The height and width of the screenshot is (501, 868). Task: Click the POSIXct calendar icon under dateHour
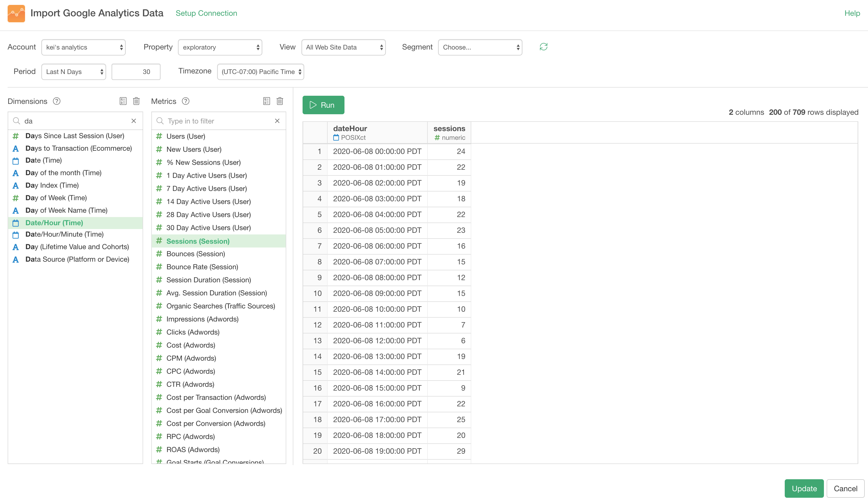[x=336, y=138]
